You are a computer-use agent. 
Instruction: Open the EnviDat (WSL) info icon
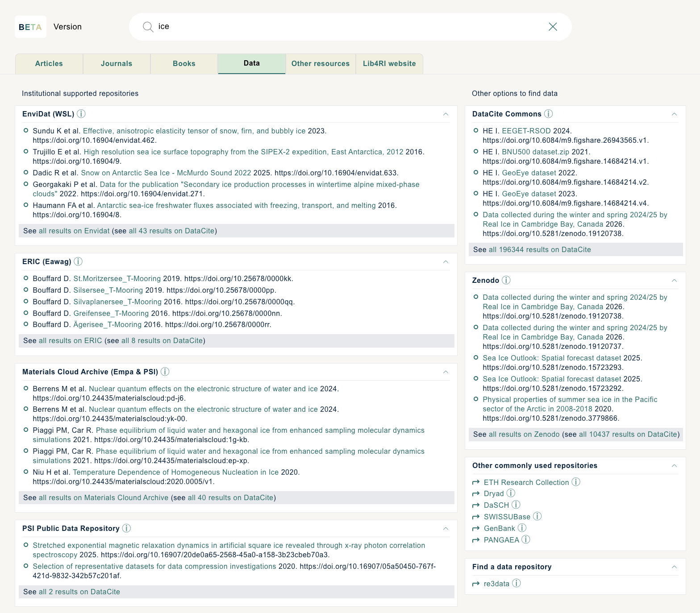click(x=81, y=114)
